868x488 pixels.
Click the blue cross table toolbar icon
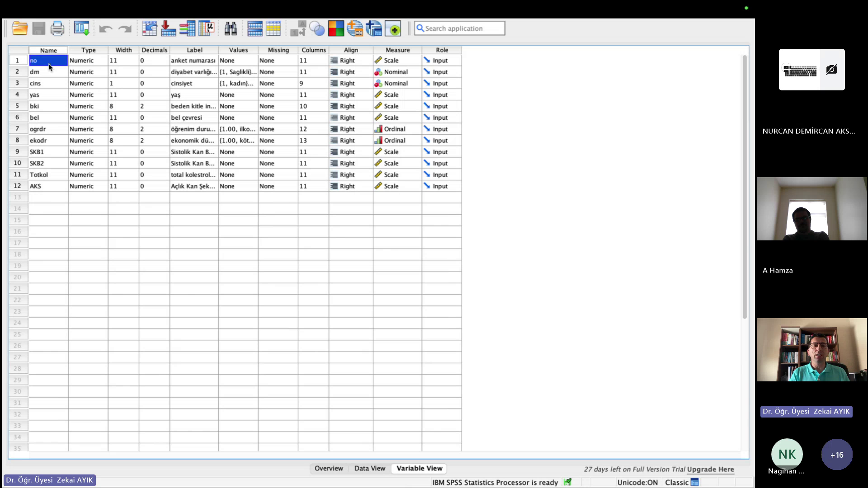374,28
